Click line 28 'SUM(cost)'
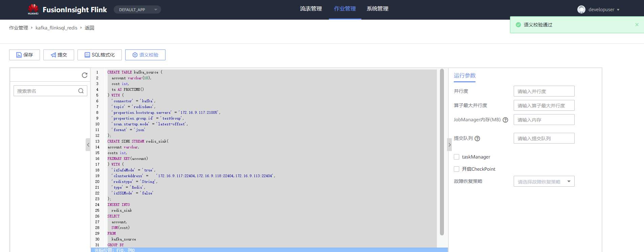This screenshot has width=644, height=252. pos(120,228)
